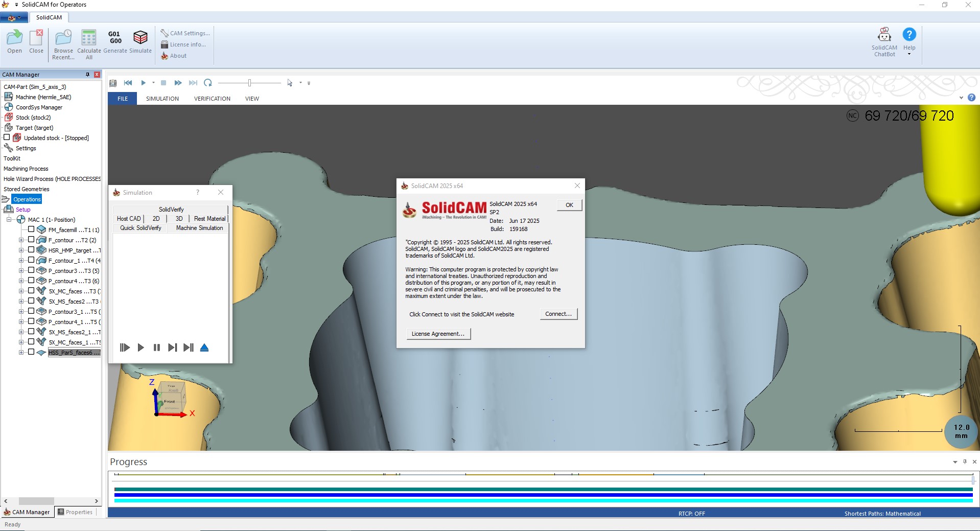
Task: Jump to the simulation end in toolbar
Action: (x=193, y=83)
